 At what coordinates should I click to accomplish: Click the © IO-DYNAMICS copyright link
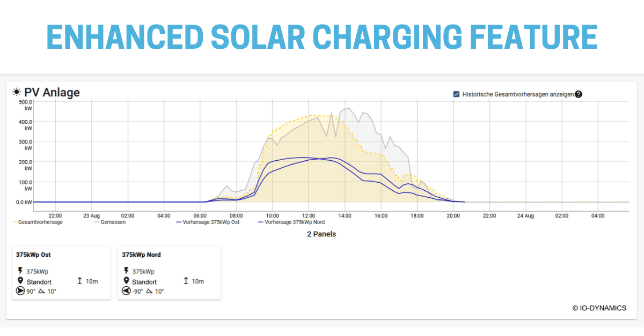click(x=599, y=308)
